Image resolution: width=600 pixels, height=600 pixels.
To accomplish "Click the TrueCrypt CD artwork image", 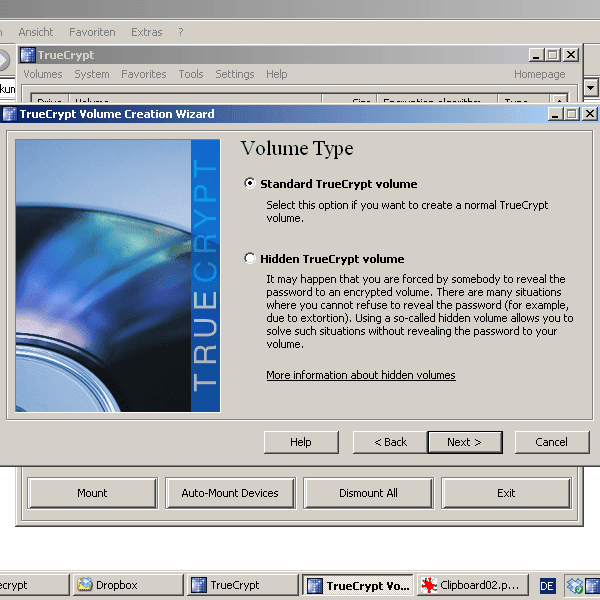I will pyautogui.click(x=118, y=276).
